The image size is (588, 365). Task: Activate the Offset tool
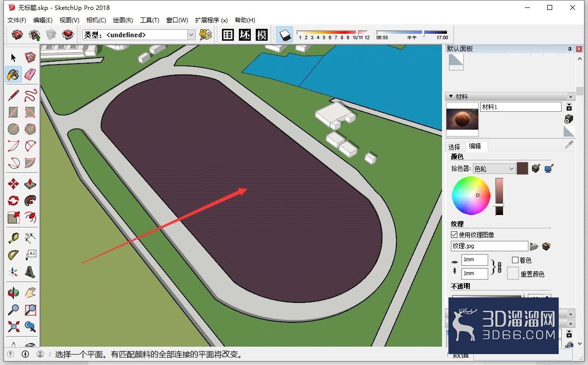click(30, 218)
